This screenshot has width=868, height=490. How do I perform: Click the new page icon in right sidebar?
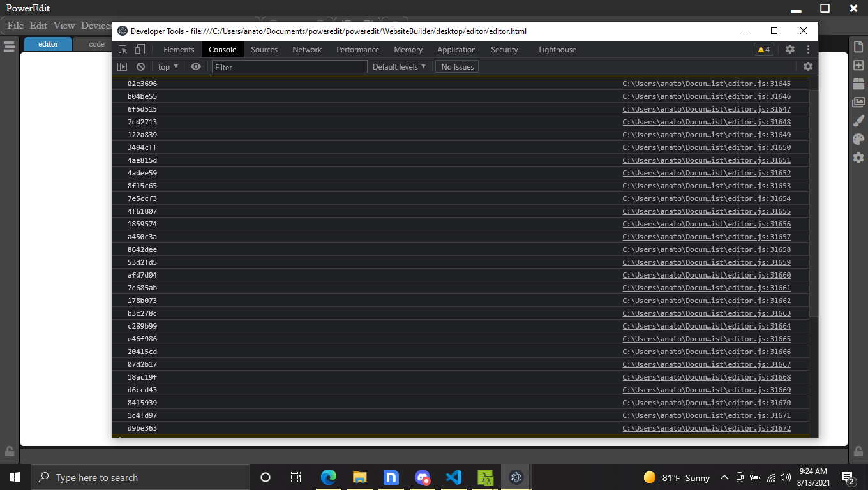858,46
